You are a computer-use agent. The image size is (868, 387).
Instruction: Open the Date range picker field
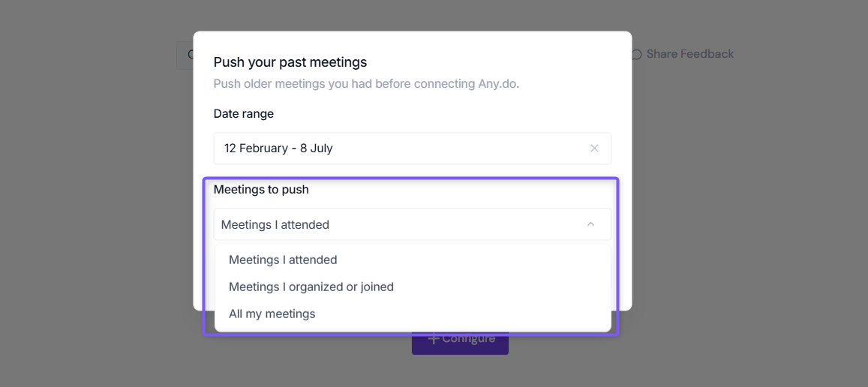click(413, 148)
